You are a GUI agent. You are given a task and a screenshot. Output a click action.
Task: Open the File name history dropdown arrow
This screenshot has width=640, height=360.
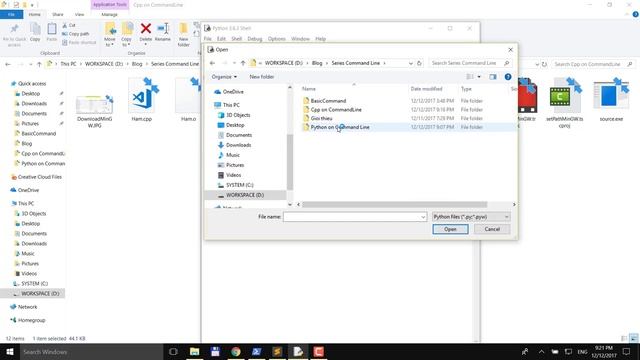click(423, 217)
